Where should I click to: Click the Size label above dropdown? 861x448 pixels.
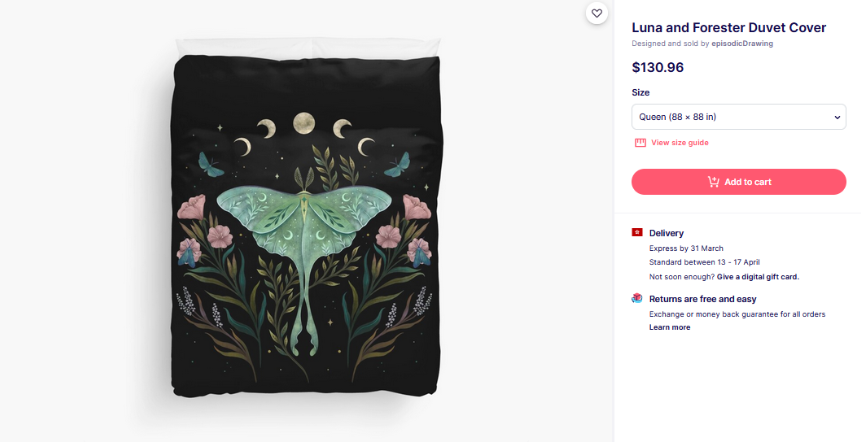click(640, 92)
